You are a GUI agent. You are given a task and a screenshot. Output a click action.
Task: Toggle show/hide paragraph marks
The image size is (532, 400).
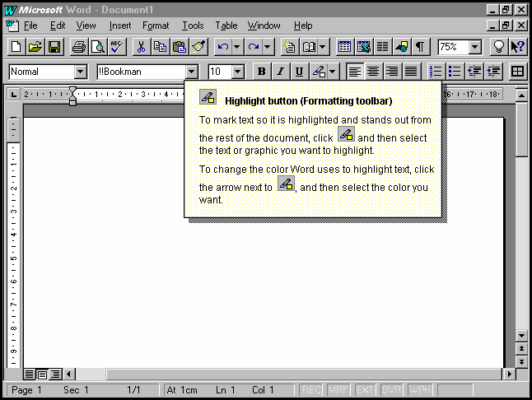click(420, 46)
